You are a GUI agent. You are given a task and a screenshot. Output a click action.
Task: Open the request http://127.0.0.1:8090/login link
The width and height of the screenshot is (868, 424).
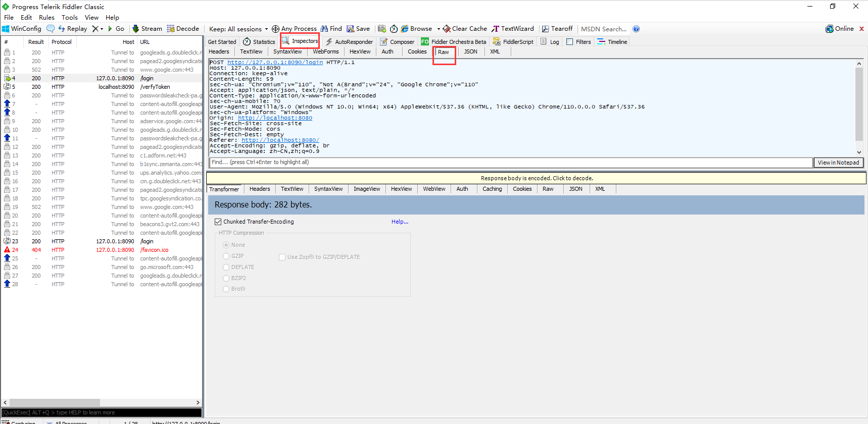tap(275, 63)
